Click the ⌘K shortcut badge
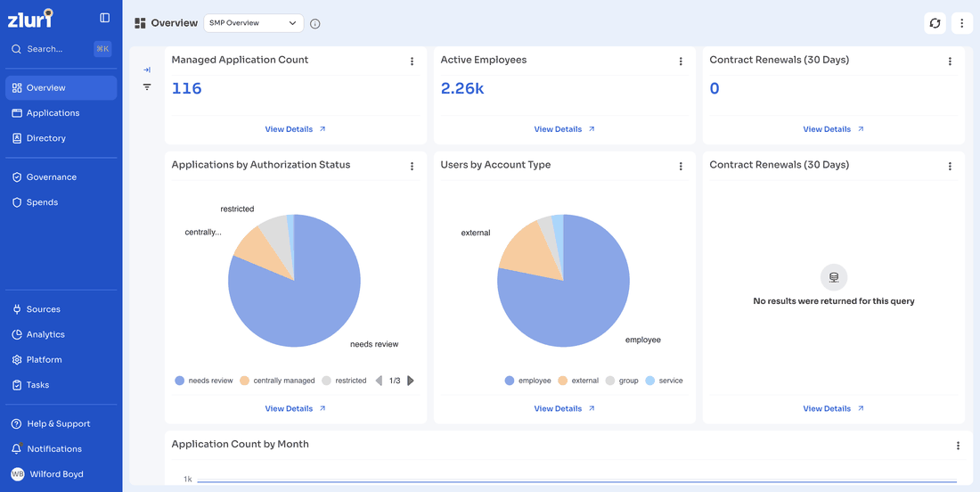 [x=102, y=49]
